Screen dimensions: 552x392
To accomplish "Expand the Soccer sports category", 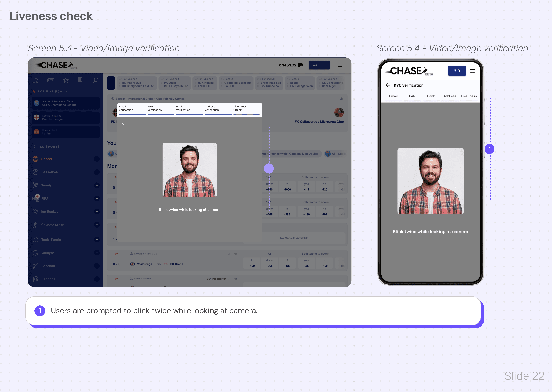I will pos(97,159).
